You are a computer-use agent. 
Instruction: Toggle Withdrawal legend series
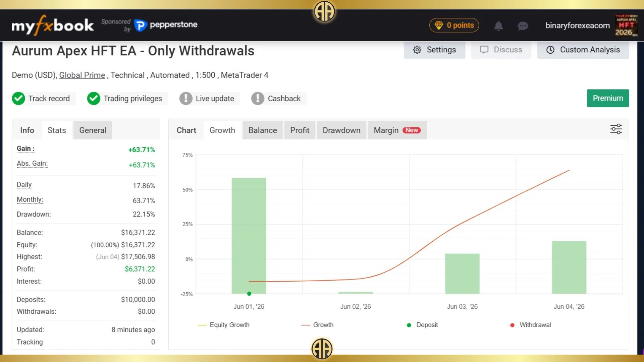(x=531, y=325)
